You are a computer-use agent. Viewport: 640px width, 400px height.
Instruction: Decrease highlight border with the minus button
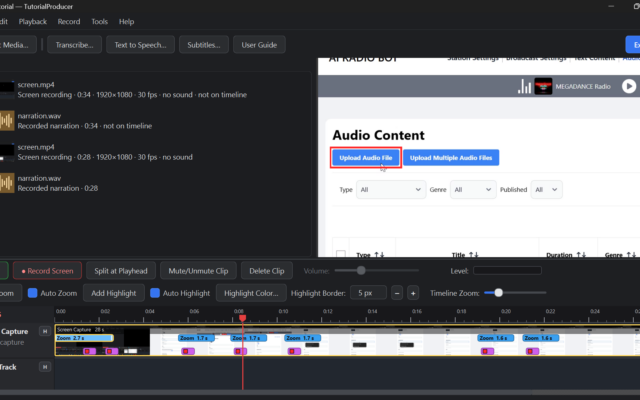[x=397, y=293]
